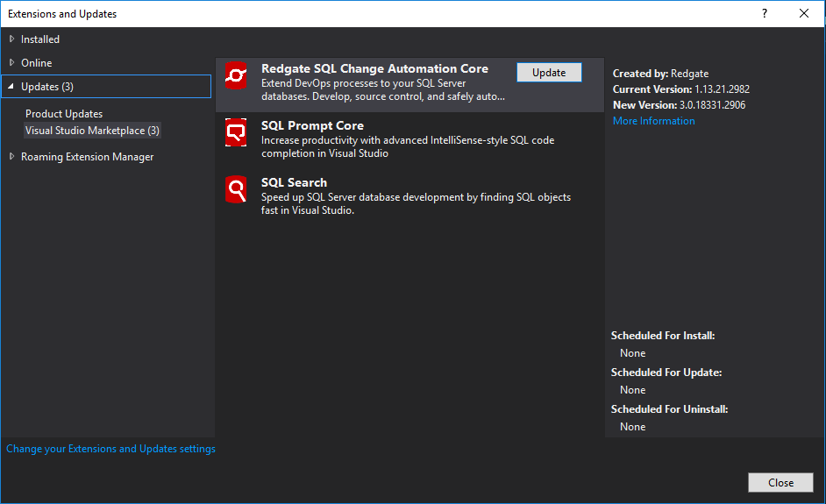The width and height of the screenshot is (826, 504).
Task: Click the Redgate SQL Change Automation Core icon
Action: coord(236,76)
